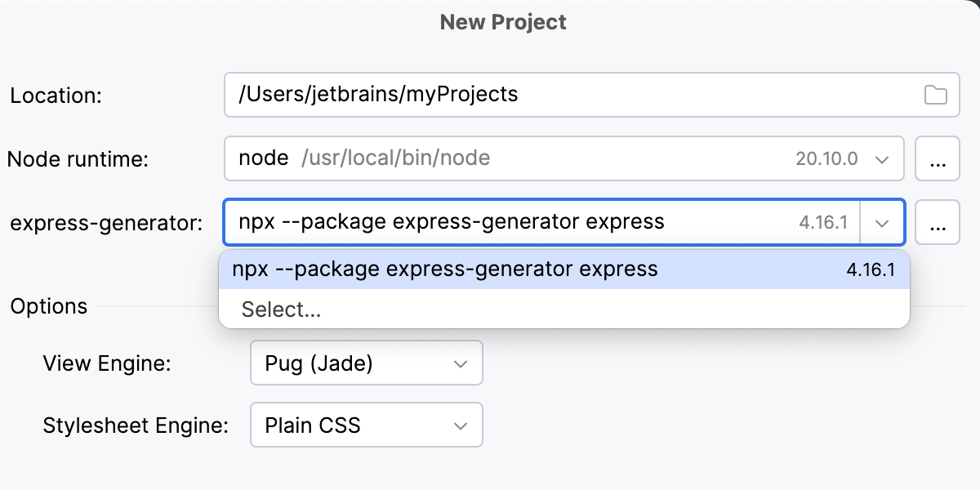Image resolution: width=980 pixels, height=490 pixels.
Task: Click the Stylesheet Engine chevron
Action: (x=461, y=425)
